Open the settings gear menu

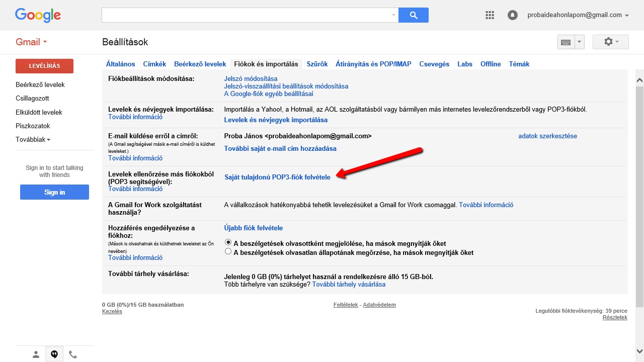[611, 42]
